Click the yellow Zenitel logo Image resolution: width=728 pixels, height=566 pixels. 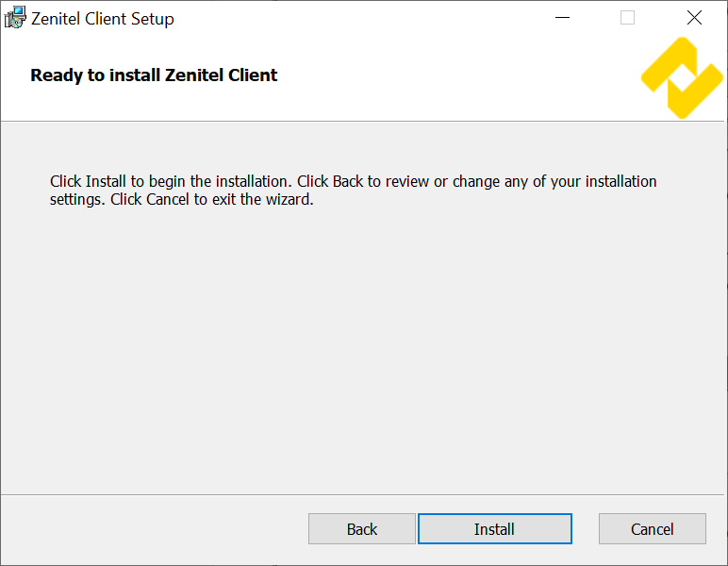coord(681,78)
